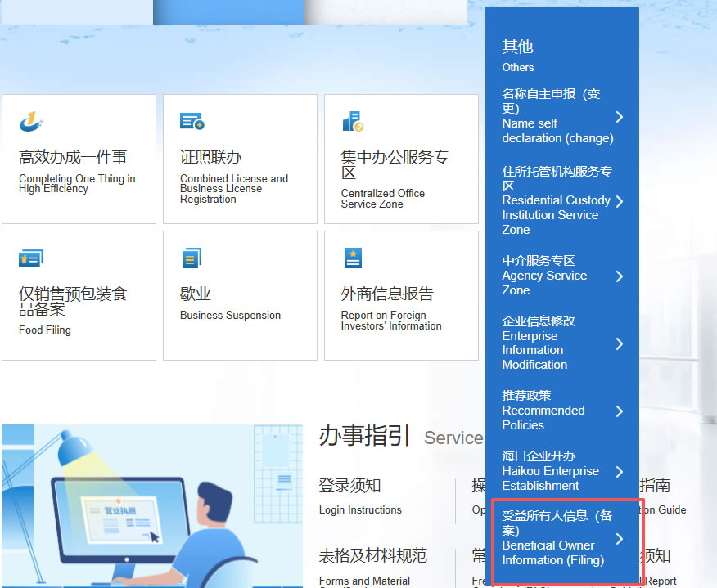Select Beneficial Owner Information (Filing) entry
The image size is (717, 588).
[x=557, y=537]
